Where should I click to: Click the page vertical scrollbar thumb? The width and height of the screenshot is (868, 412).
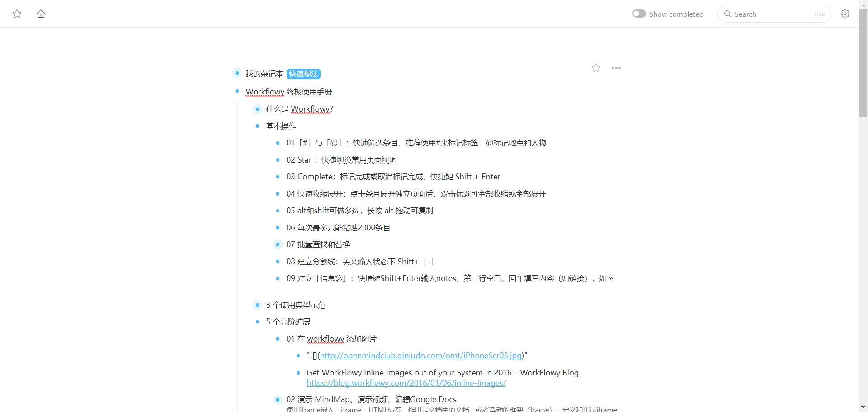863,62
